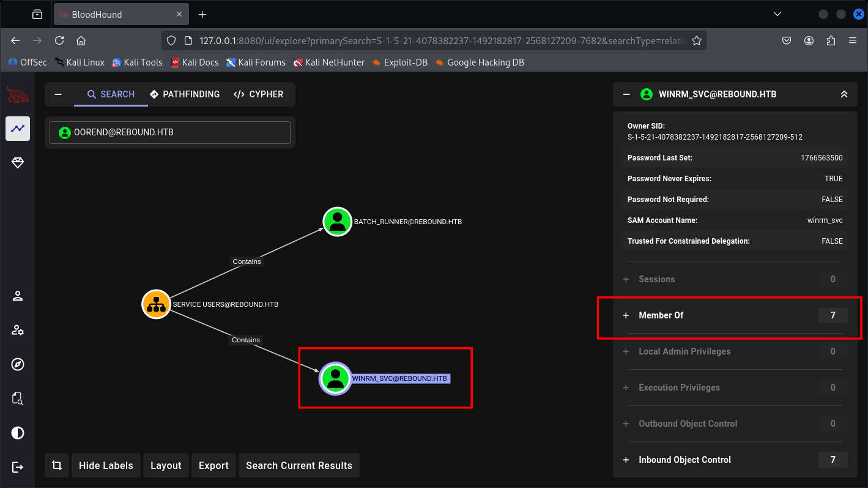Open the file search icon in sidebar
This screenshot has width=868, height=488.
(x=18, y=399)
